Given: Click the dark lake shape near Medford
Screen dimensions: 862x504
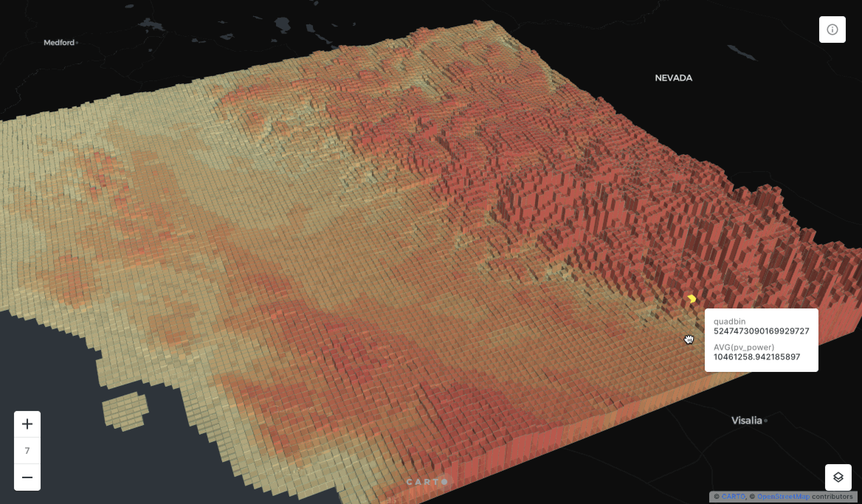Looking at the screenshot, I should click(x=152, y=25).
